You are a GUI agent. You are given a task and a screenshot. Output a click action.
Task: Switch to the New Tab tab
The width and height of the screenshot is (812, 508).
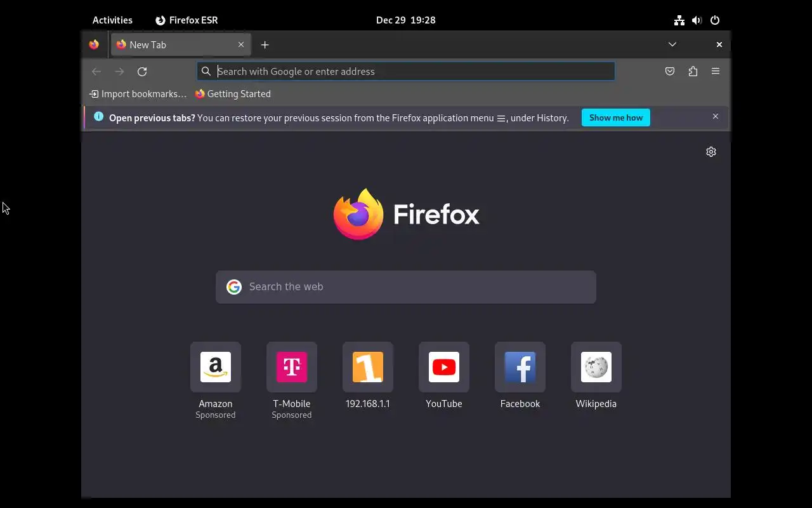coord(180,44)
